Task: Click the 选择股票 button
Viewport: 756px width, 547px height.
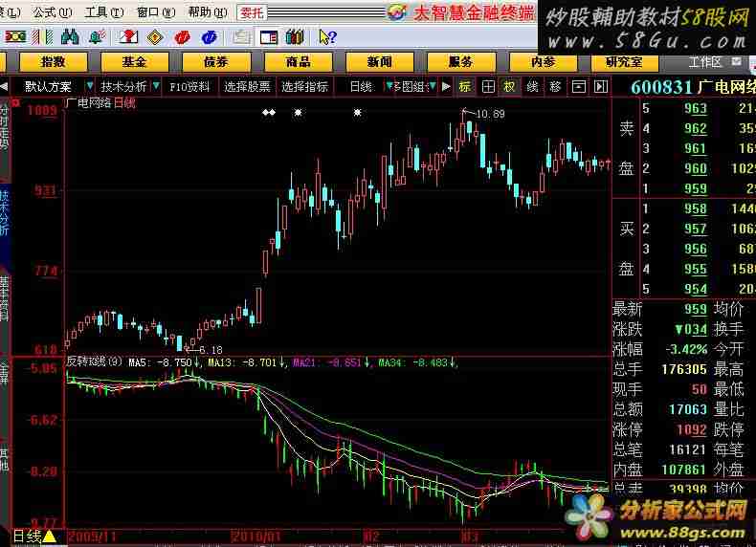Action: click(x=247, y=86)
